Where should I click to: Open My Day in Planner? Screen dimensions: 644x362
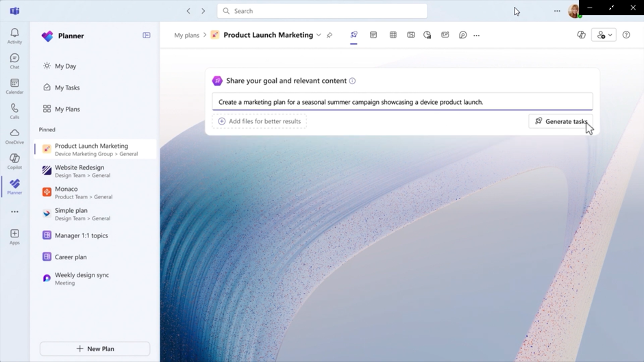pyautogui.click(x=60, y=66)
